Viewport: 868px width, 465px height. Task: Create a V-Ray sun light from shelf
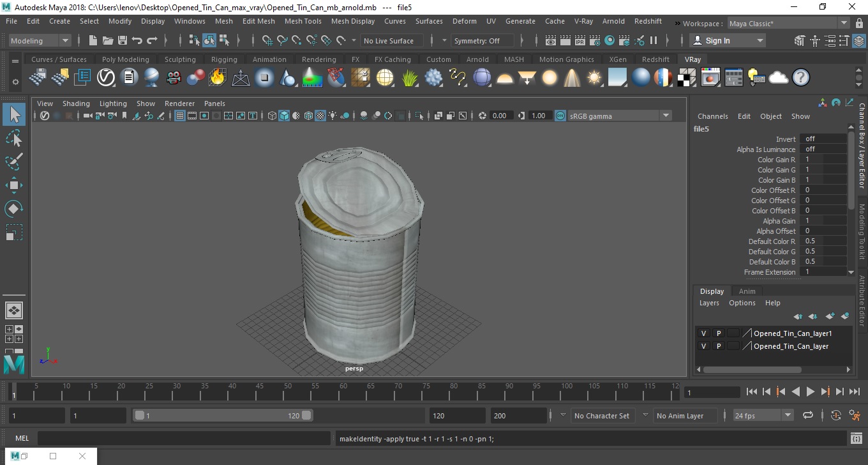point(594,78)
